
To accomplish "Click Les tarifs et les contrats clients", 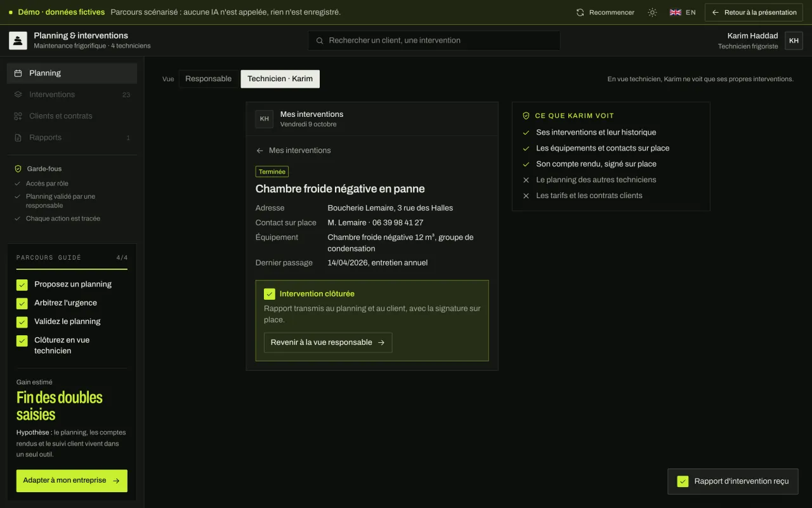I will click(x=589, y=196).
